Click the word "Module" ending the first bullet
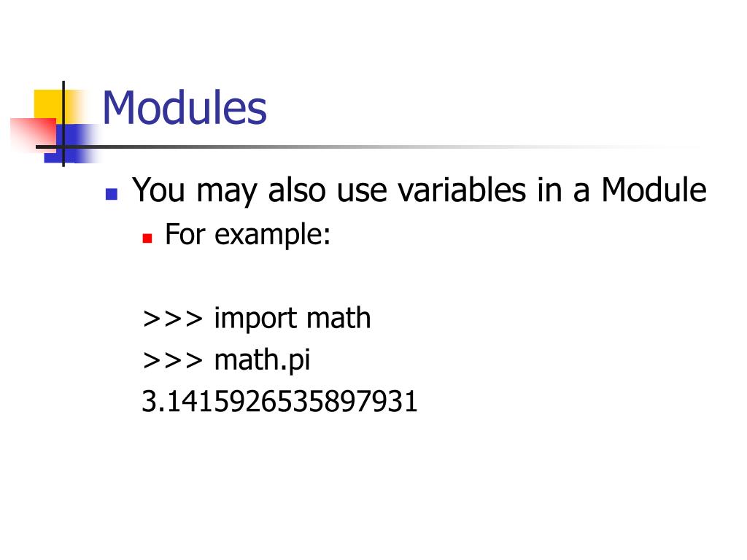The image size is (747, 560). pos(654,190)
